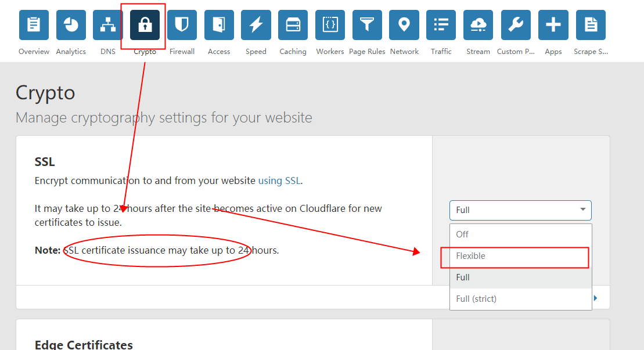644x350 pixels.
Task: Click the Overview tab label
Action: tap(34, 51)
